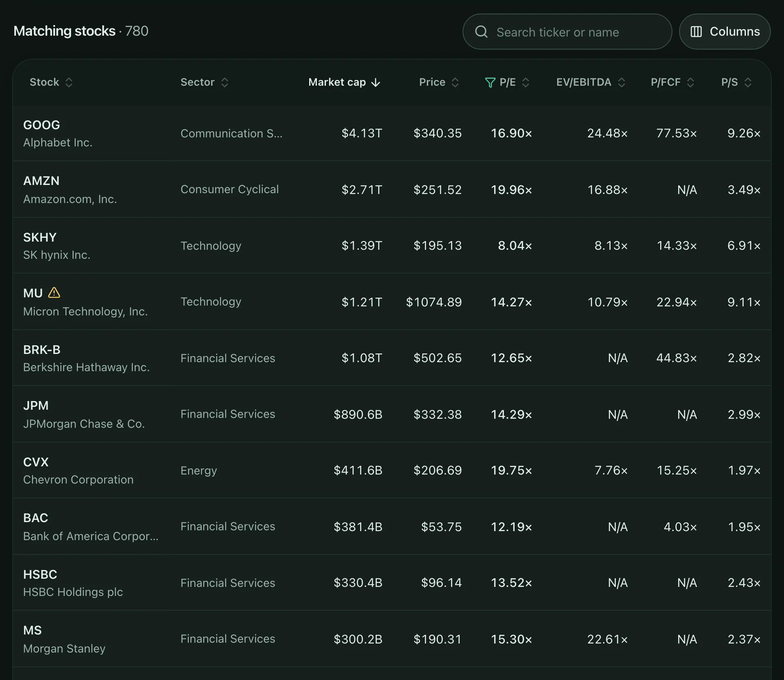Click the Consumer Cyclical sector cell
Image resolution: width=784 pixels, height=680 pixels.
point(230,189)
